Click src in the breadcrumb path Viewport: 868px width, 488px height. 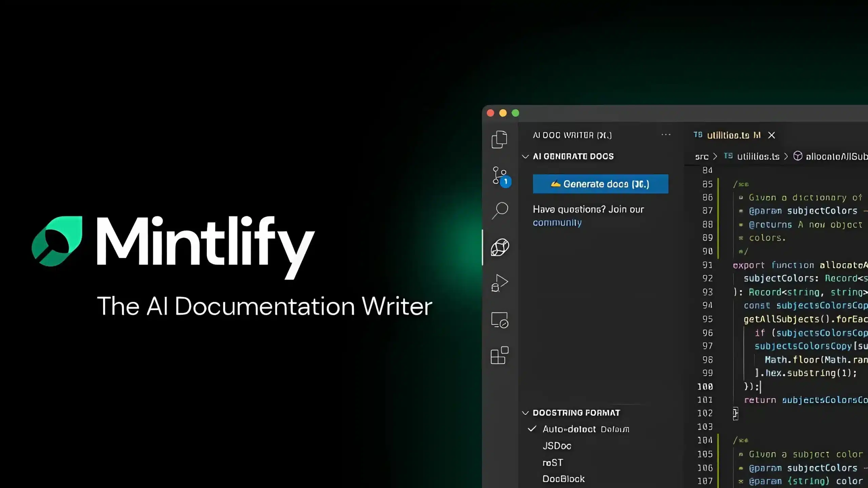pos(702,157)
